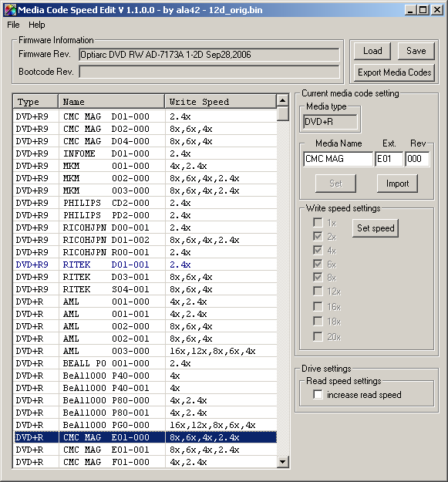Open the Help menu
This screenshot has width=448, height=482.
[37, 25]
